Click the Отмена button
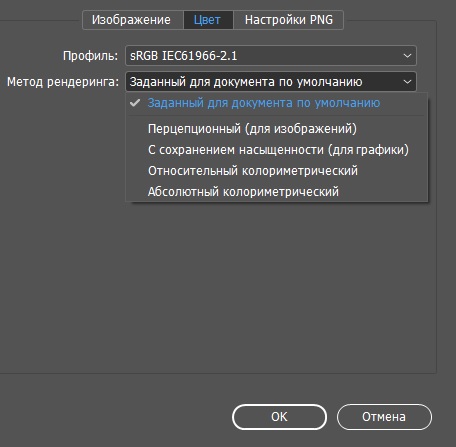Screen dimensions: 456x447 point(384,417)
